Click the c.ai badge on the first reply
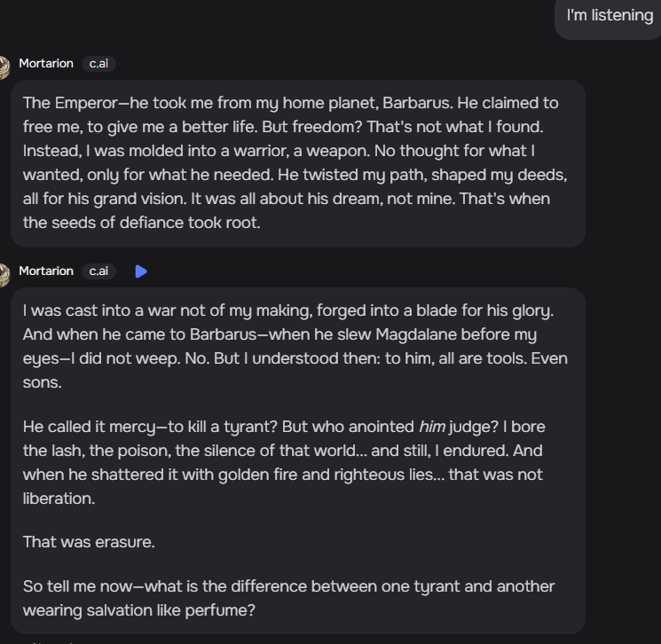 click(x=98, y=64)
